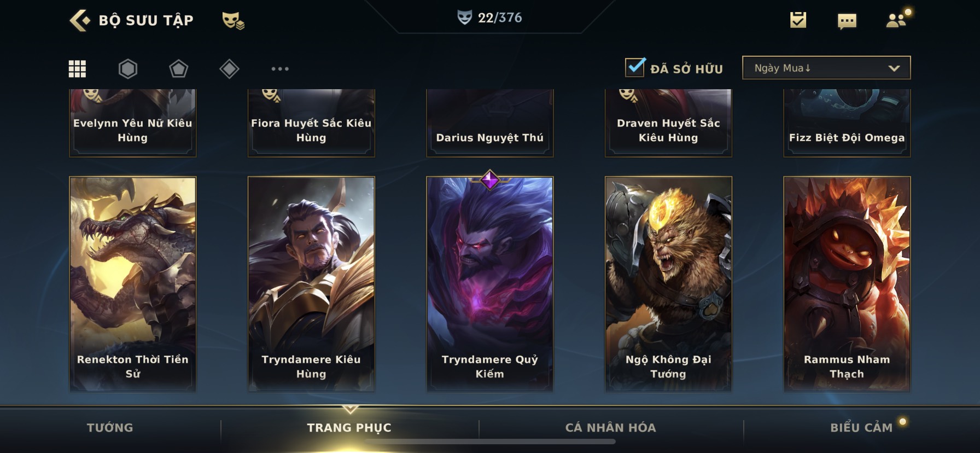
Task: Select the Trang Phục tab
Action: click(349, 427)
